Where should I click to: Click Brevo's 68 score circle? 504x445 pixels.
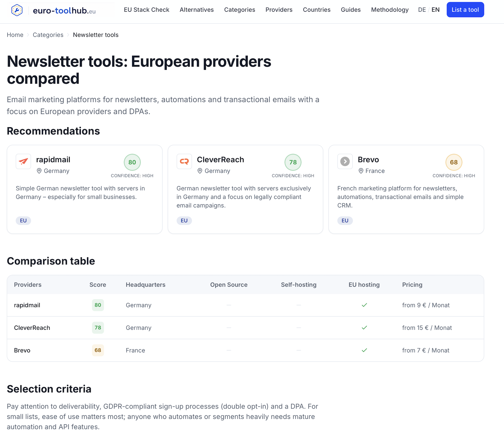(x=454, y=162)
